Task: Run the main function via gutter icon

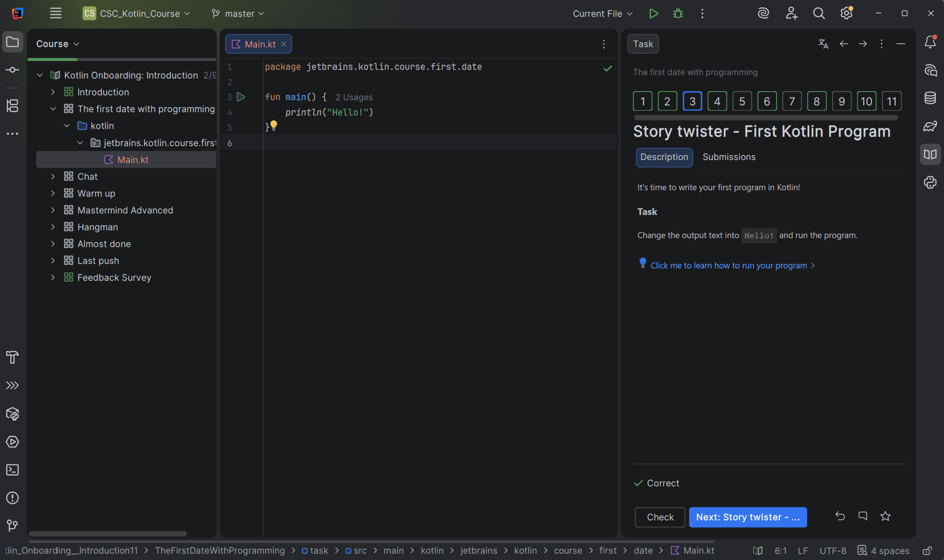Action: coord(241,97)
